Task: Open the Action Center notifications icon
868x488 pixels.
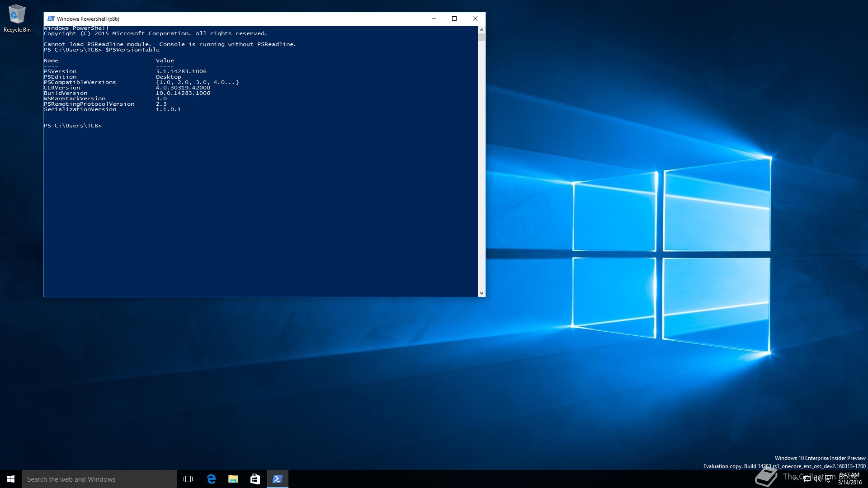Action: (x=829, y=479)
